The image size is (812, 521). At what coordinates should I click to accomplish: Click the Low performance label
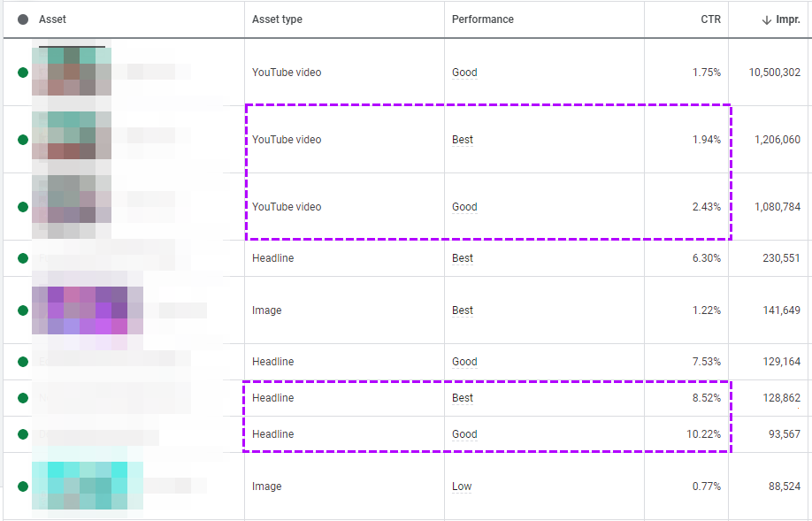tap(462, 487)
